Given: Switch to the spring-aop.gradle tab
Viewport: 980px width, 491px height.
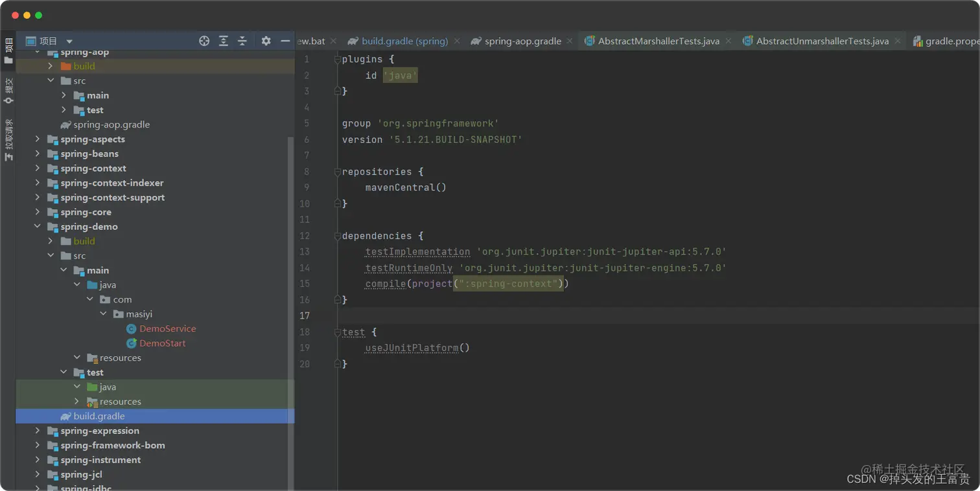Looking at the screenshot, I should point(523,41).
